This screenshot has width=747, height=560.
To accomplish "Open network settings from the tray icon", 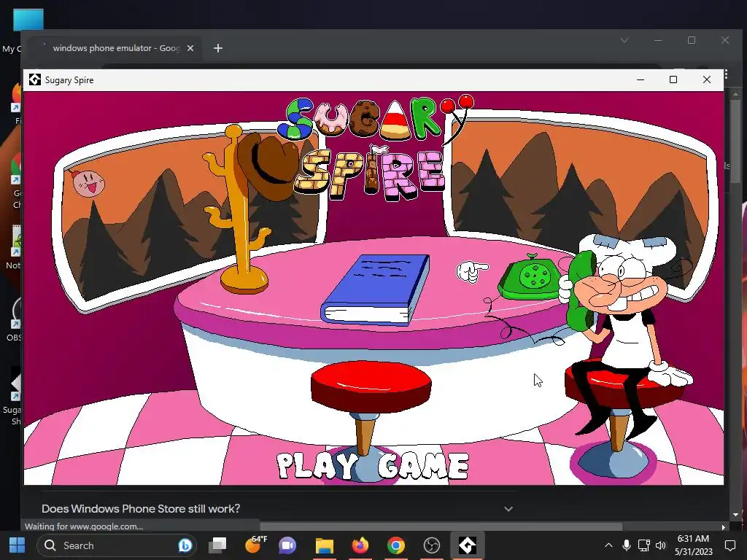I will (x=643, y=545).
